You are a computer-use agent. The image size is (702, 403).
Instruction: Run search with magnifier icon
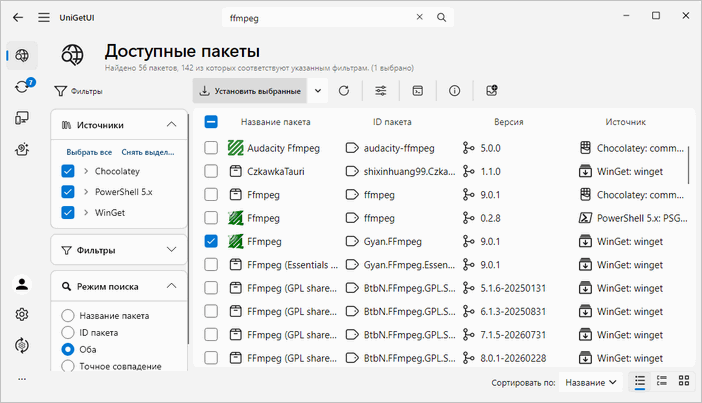click(x=441, y=17)
